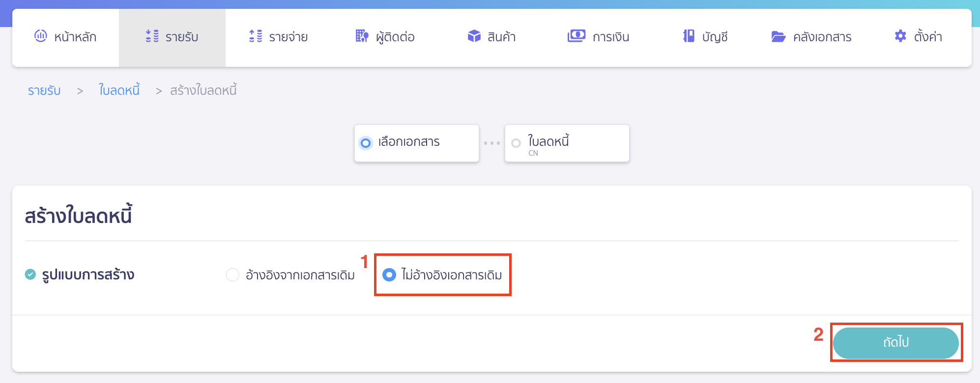Click the green checkmark beside รูปแบบการสร้าง
Viewport: 980px width, 383px height.
pos(31,274)
